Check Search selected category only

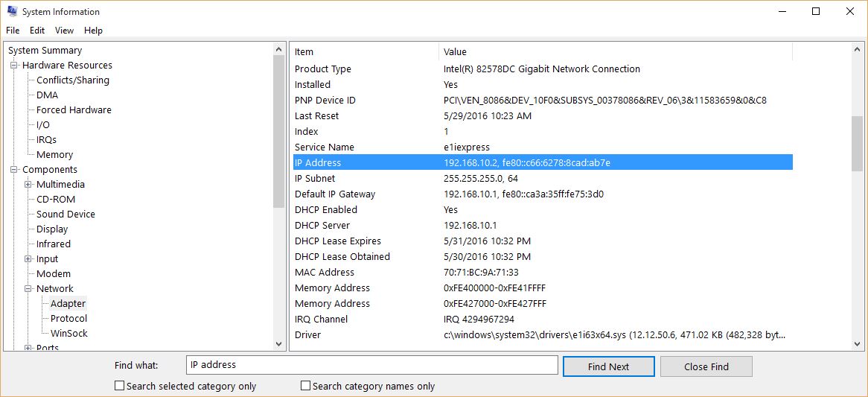click(119, 386)
